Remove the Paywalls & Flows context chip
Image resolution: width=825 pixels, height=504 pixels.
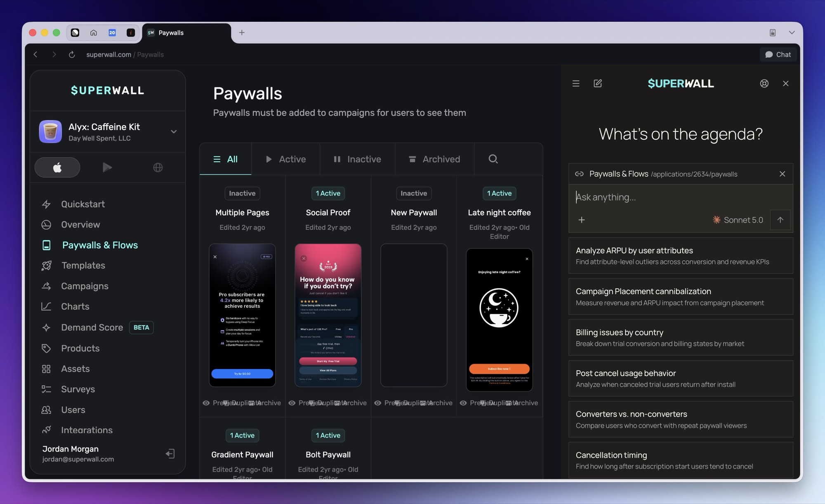(782, 174)
